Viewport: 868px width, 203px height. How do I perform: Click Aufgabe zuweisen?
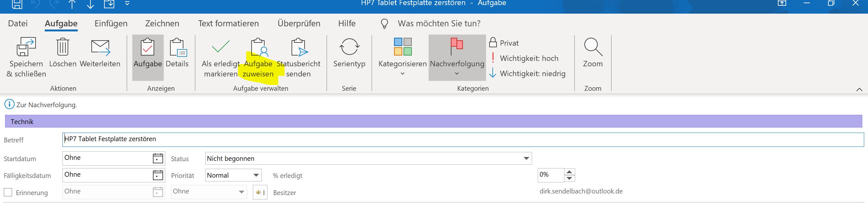[x=258, y=58]
